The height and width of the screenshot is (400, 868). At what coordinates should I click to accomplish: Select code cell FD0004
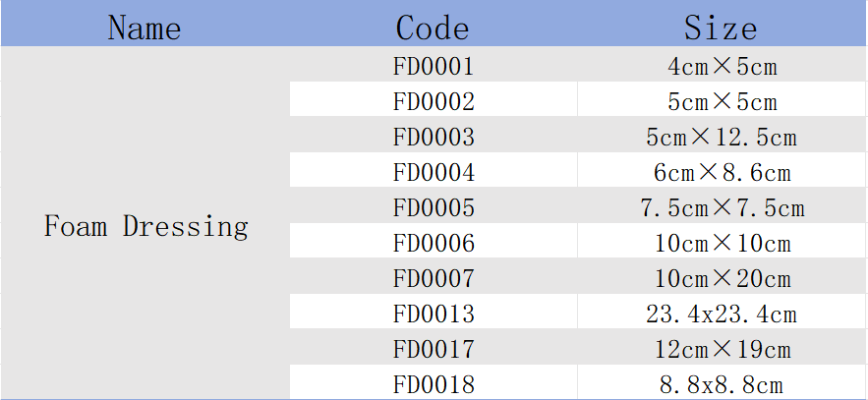point(434,170)
